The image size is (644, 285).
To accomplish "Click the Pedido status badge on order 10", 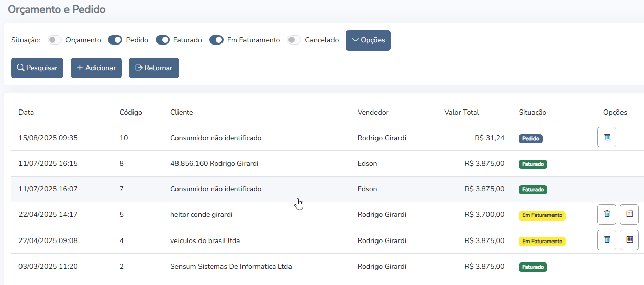I will point(530,138).
